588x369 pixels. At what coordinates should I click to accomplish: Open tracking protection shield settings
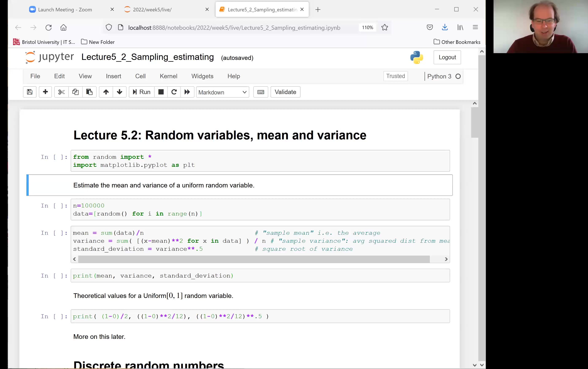point(109,27)
